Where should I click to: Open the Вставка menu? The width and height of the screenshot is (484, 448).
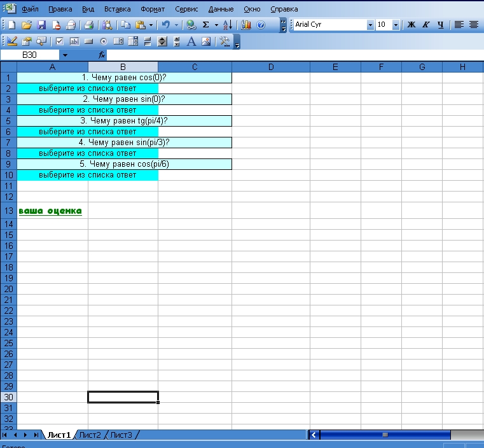(117, 10)
